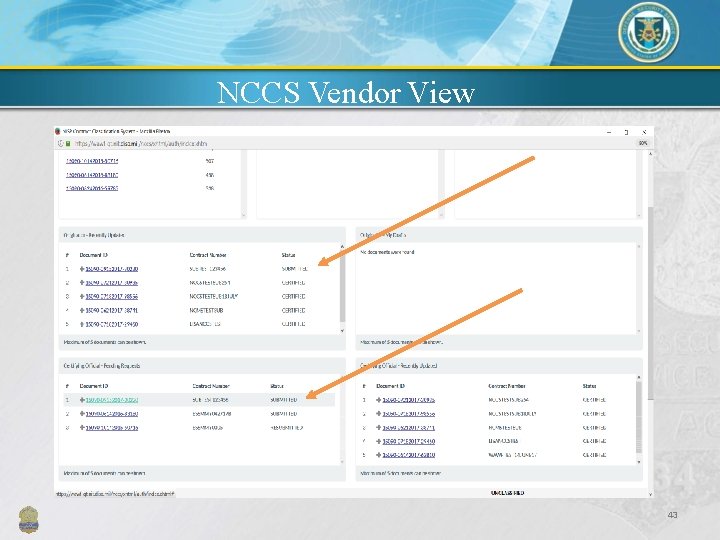The height and width of the screenshot is (540, 720).
Task: Open second document link in the top partial list
Action: coord(92,175)
